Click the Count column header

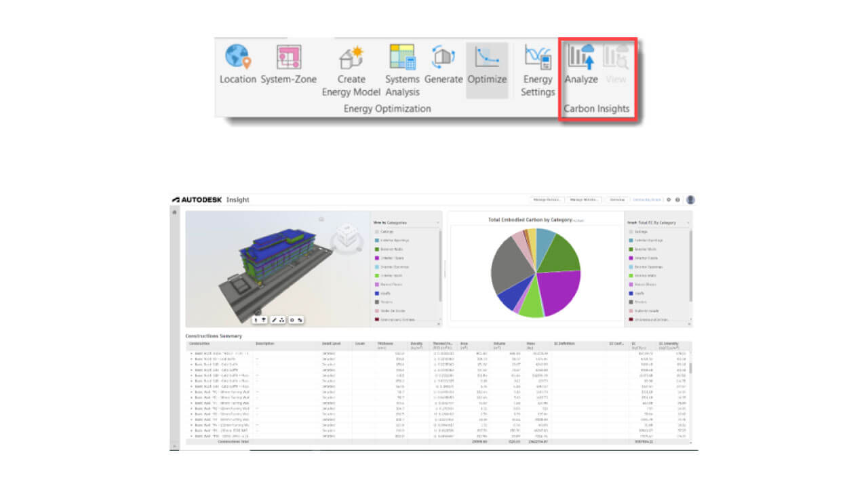coord(359,344)
